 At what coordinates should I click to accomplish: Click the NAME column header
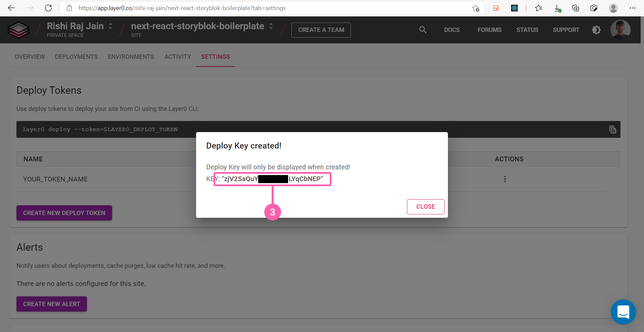(x=33, y=159)
